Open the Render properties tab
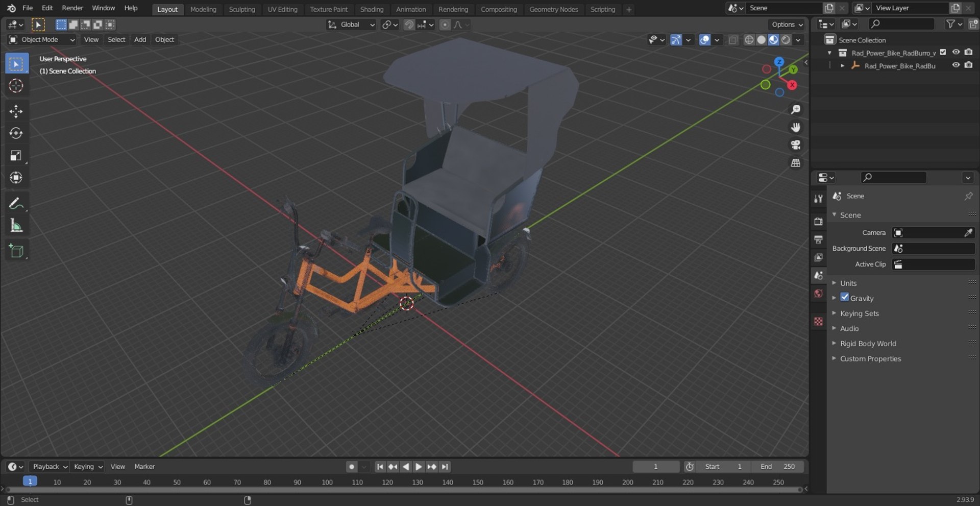Screen dimensions: 980x506 (x=819, y=222)
